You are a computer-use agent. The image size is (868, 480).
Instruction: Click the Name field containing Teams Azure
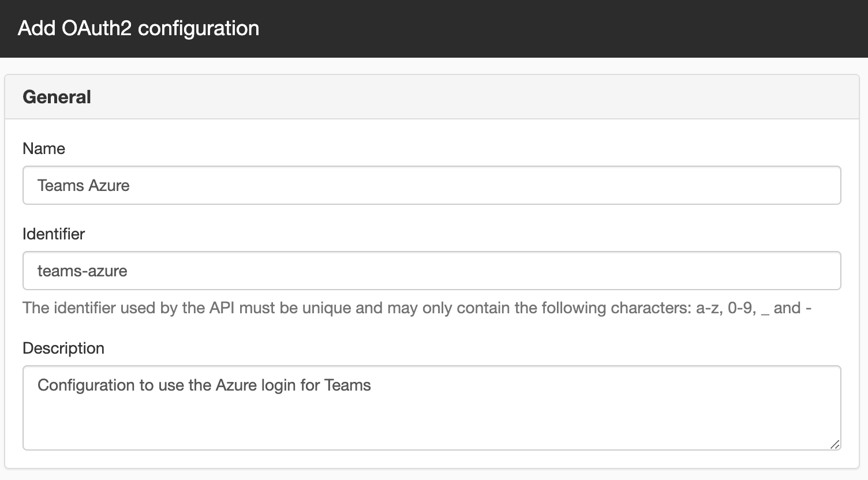click(x=432, y=185)
